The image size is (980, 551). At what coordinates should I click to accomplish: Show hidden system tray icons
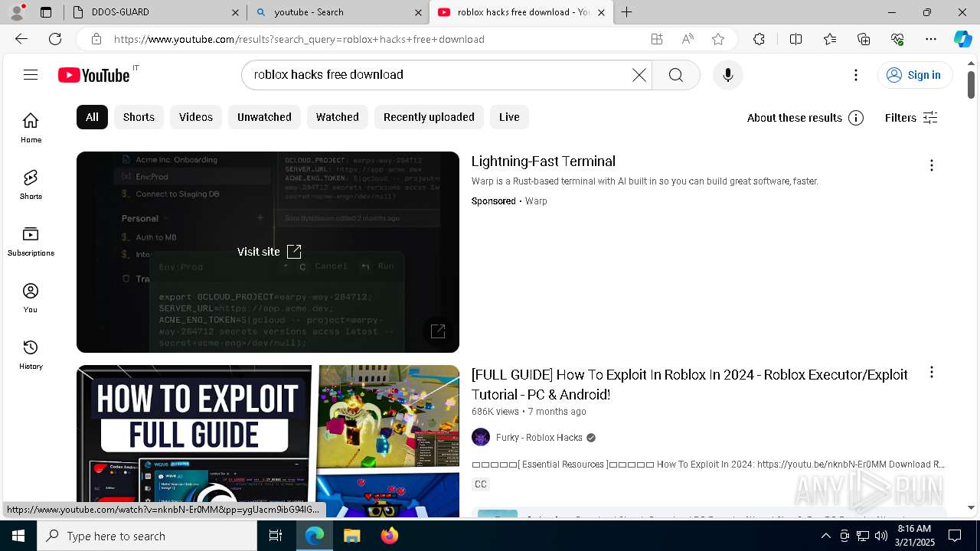pyautogui.click(x=825, y=536)
